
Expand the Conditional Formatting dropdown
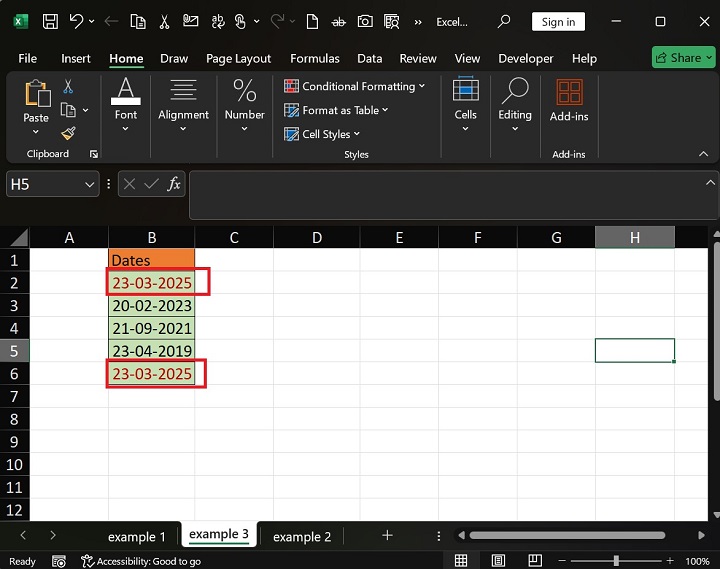[355, 87]
